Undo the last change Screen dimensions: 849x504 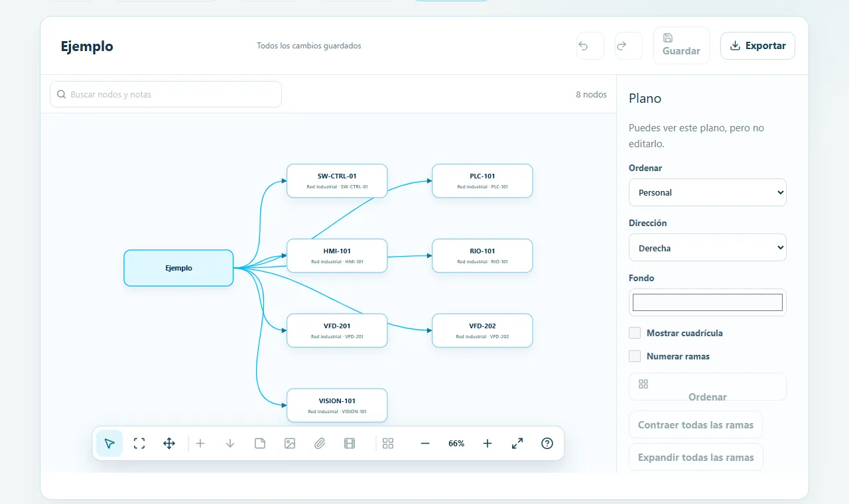(590, 46)
